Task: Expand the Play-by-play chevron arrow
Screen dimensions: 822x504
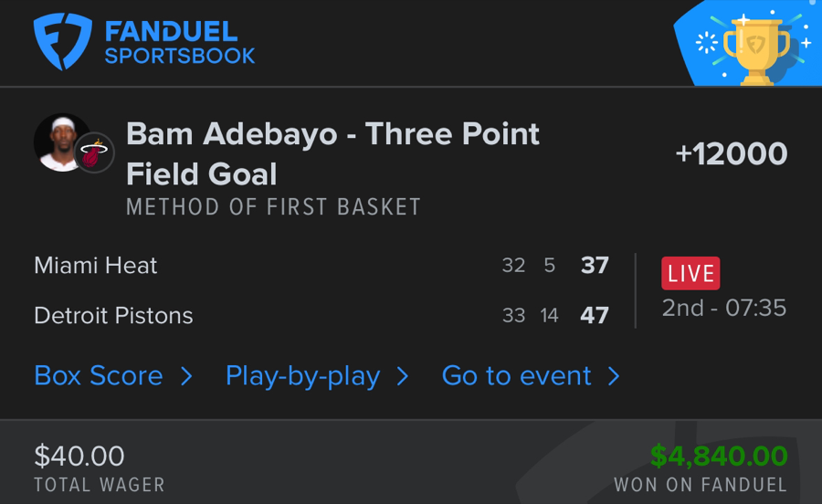Action: [x=403, y=376]
